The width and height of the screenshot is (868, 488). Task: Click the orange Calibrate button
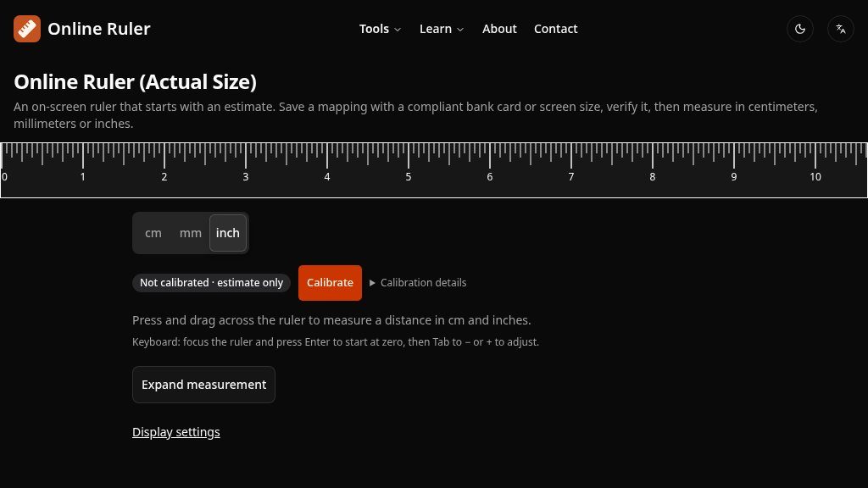click(330, 283)
